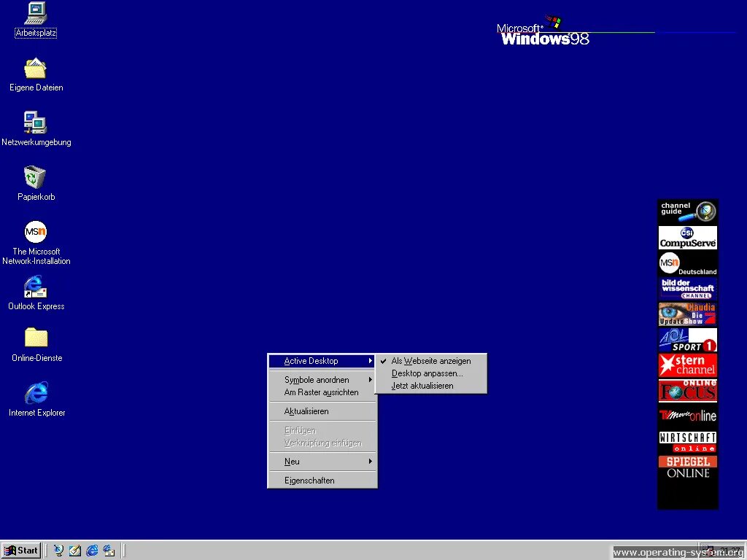Choose Aktualisieren in context menu

(x=322, y=411)
